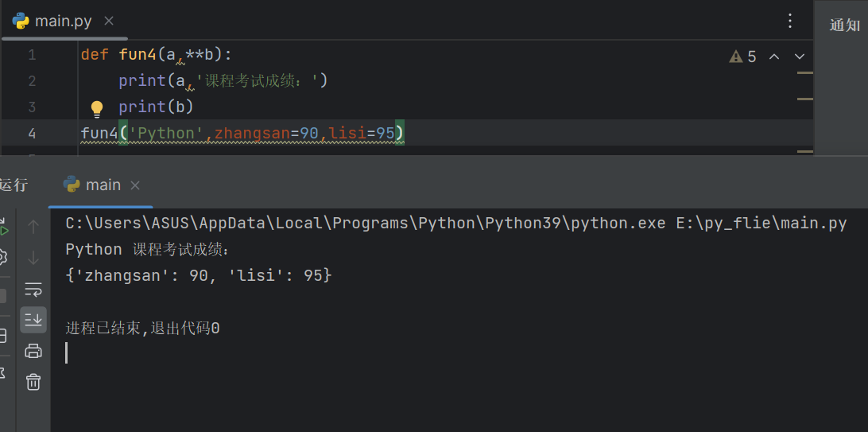Click the yellow lightbulb quick-fix icon
This screenshot has width=868, height=432.
[x=97, y=108]
